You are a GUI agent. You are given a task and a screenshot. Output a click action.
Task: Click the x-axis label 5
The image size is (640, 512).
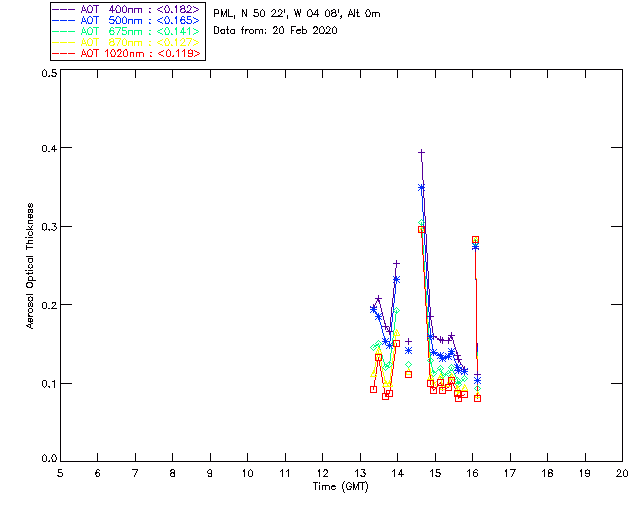click(x=60, y=474)
